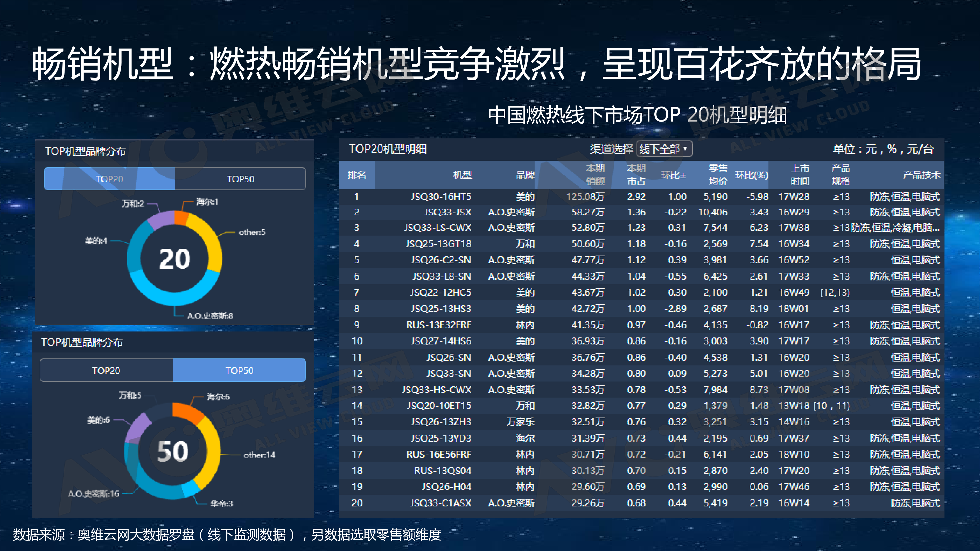The image size is (980, 551).
Task: Select TOP50 tab in upper brand panel
Action: [x=240, y=179]
